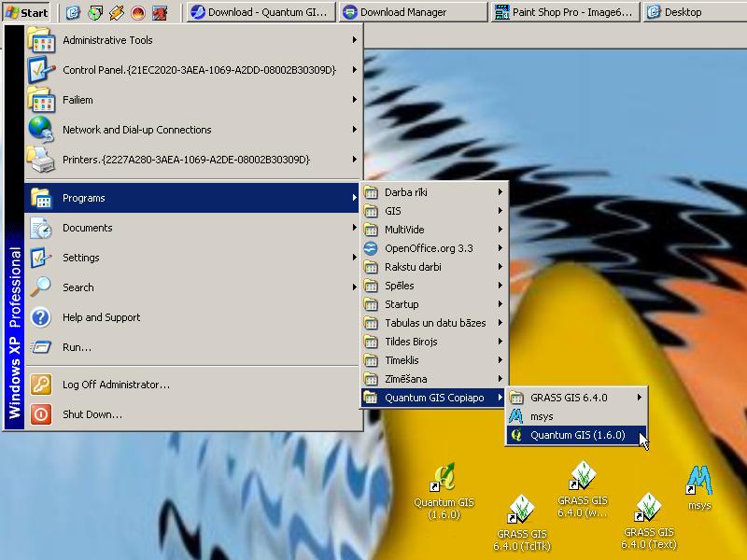The height and width of the screenshot is (560, 747).
Task: Click the orange arrow quick launch icon
Action: click(x=116, y=12)
